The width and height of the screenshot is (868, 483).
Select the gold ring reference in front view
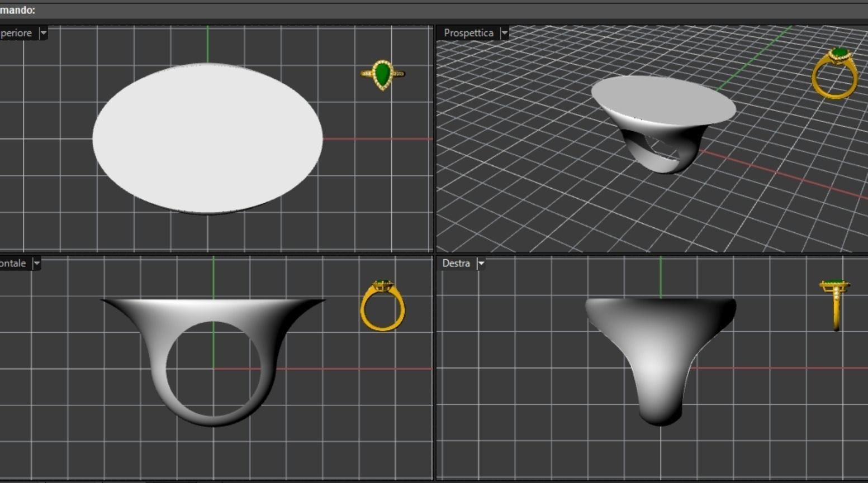coord(383,305)
